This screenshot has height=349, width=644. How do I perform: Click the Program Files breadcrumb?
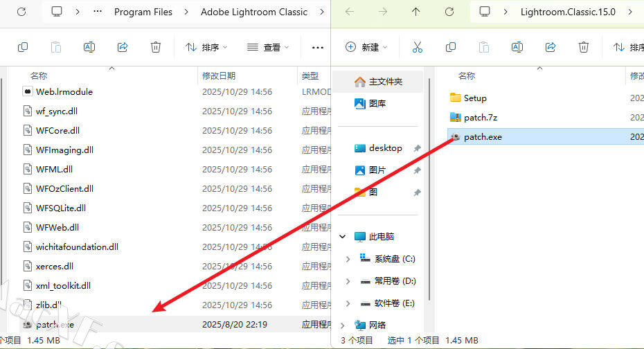point(142,12)
